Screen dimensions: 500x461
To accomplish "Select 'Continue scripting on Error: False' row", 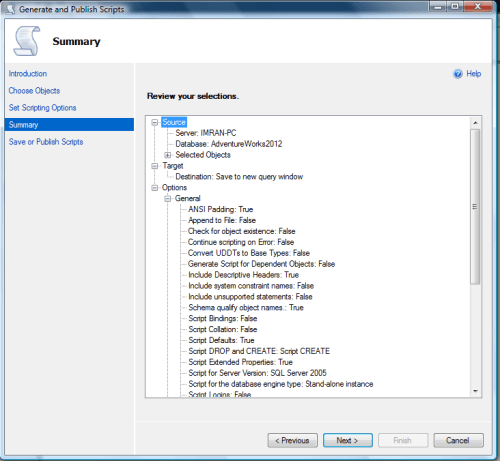I will point(241,242).
